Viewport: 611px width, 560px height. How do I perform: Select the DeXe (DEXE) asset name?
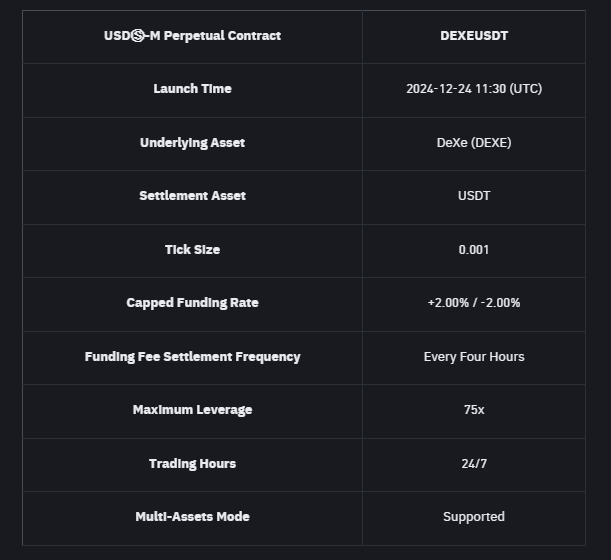[x=474, y=143]
